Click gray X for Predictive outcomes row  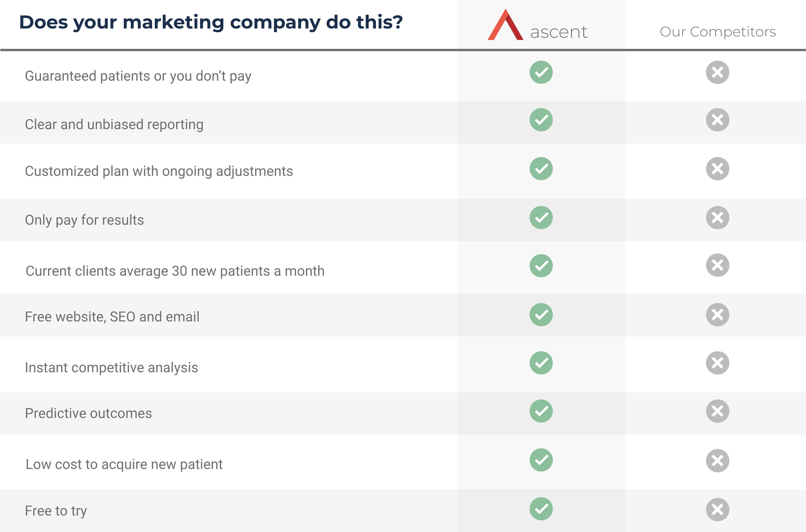tap(717, 411)
